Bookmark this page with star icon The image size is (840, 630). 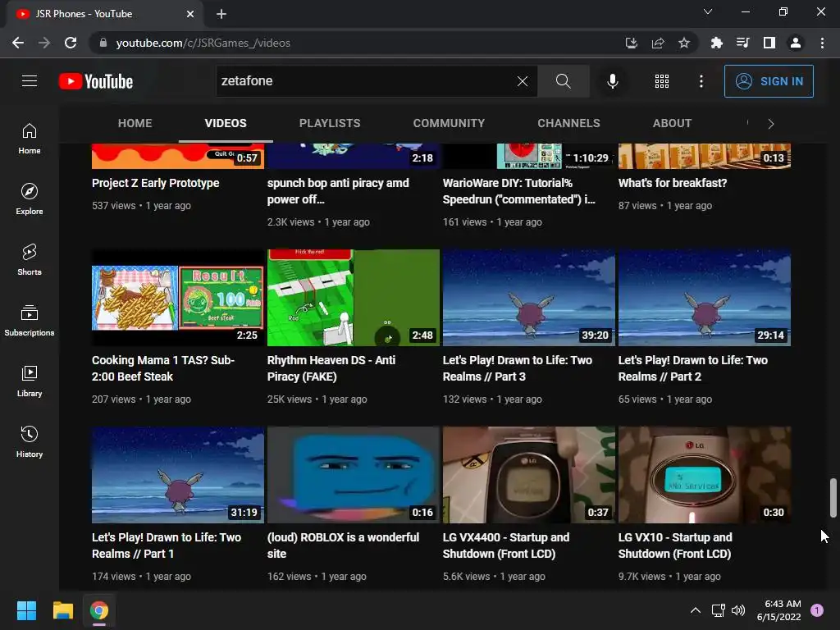click(x=683, y=43)
